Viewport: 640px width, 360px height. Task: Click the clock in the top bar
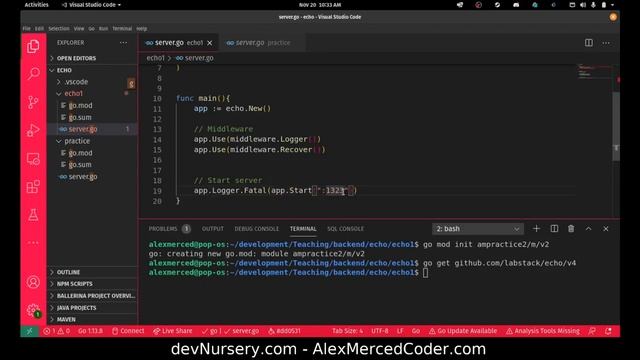click(320, 5)
